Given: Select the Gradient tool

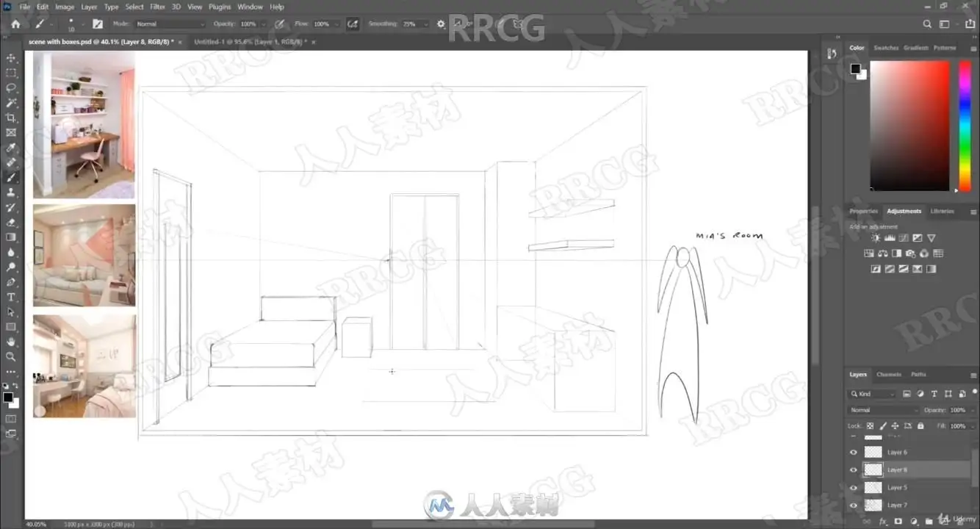Looking at the screenshot, I should click(11, 237).
